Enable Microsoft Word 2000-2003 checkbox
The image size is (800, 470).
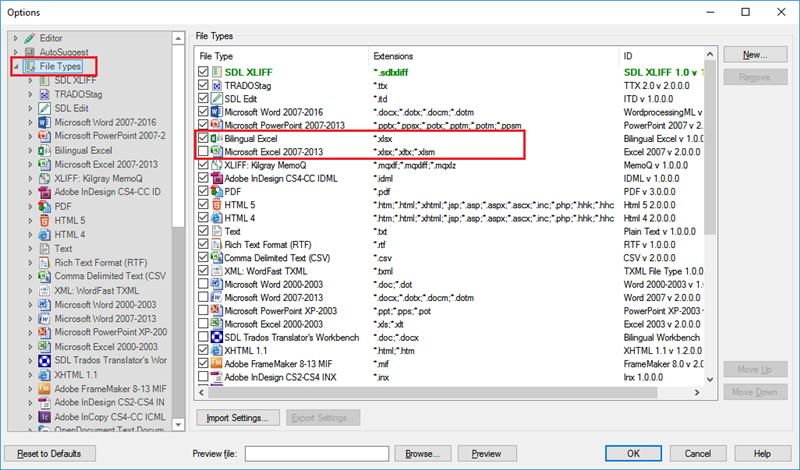pyautogui.click(x=203, y=284)
